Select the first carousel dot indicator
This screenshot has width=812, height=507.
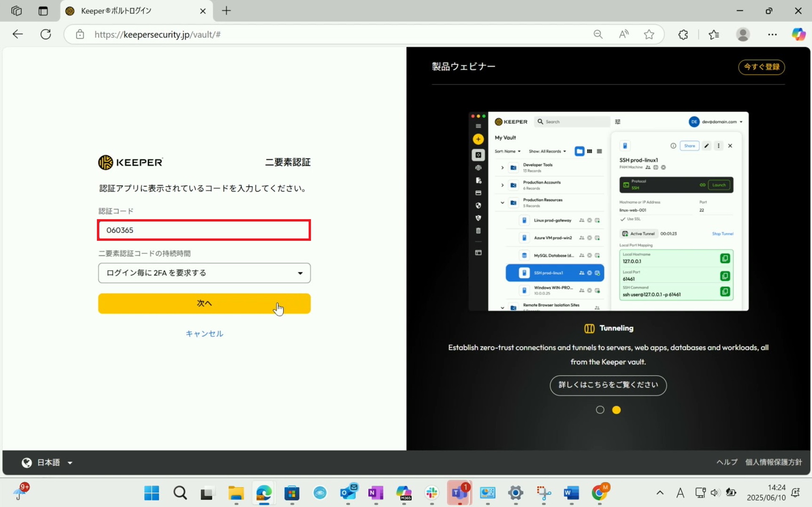[x=600, y=410]
